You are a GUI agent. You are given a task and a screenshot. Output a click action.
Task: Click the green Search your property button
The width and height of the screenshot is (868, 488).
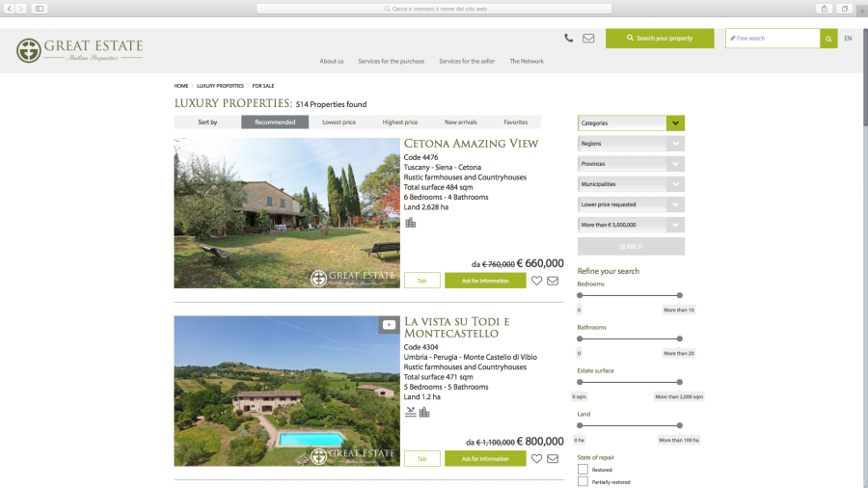(x=660, y=39)
